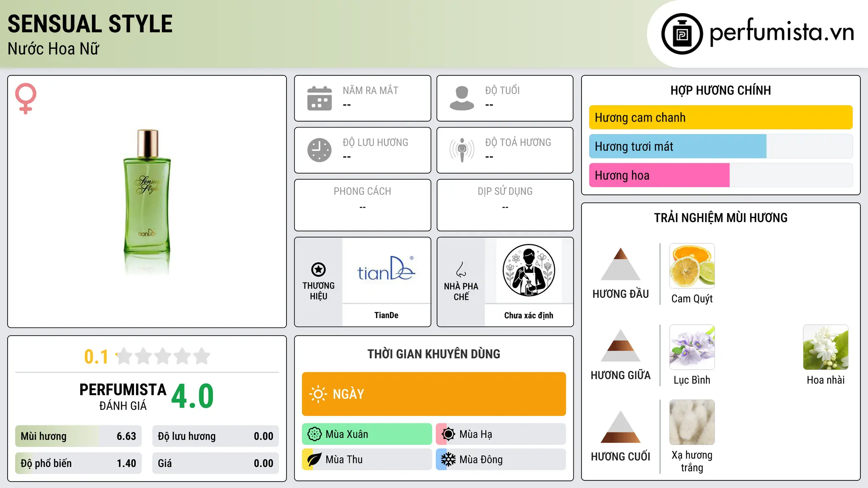
Task: Click the flower icon next to Mùa Xuân
Action: click(x=314, y=434)
